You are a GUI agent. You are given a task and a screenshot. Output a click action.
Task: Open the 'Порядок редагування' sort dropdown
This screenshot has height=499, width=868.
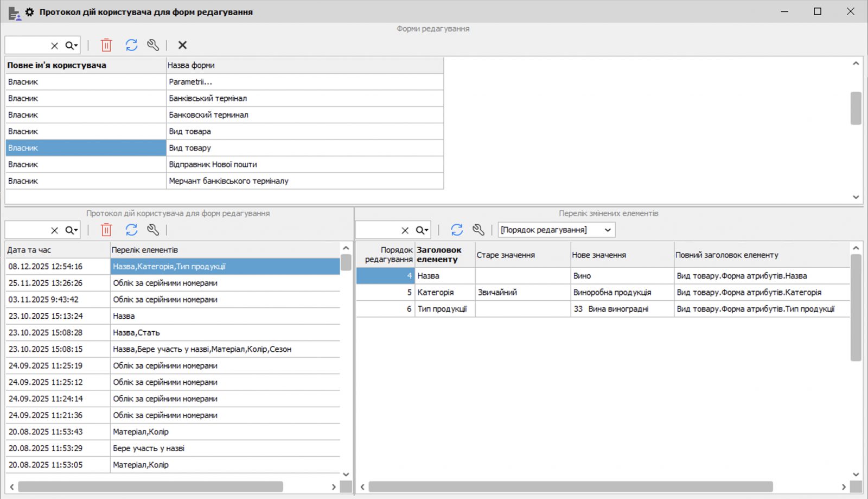pyautogui.click(x=556, y=230)
